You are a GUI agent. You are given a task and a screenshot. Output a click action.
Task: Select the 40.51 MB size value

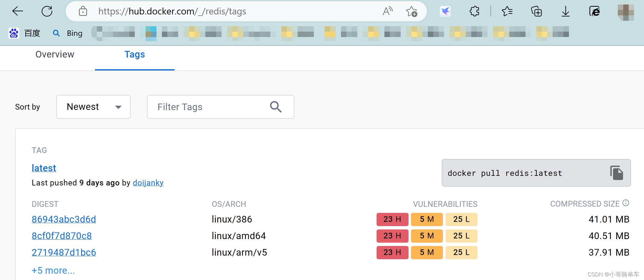click(609, 236)
